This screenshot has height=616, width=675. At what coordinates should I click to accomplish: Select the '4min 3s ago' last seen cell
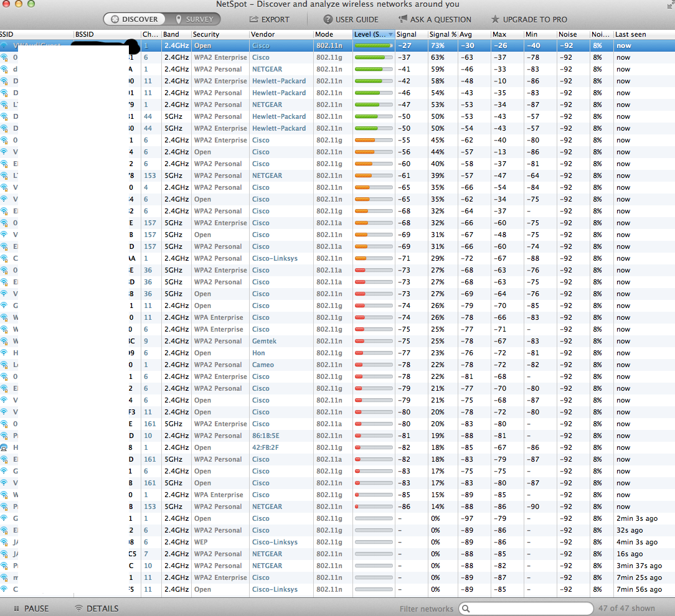pyautogui.click(x=637, y=542)
